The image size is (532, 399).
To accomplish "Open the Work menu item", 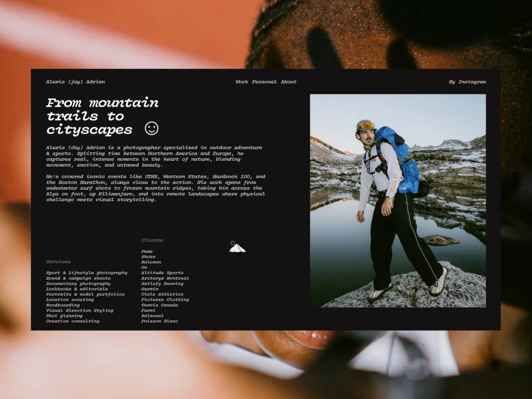I will pyautogui.click(x=242, y=82).
